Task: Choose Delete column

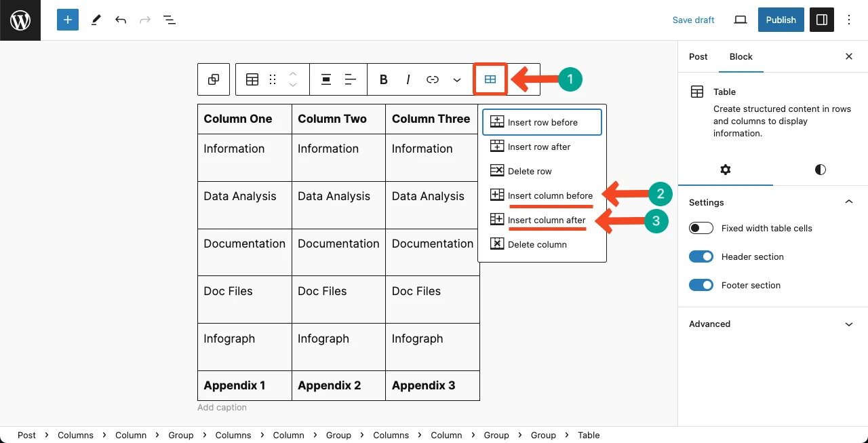Action: [542, 244]
